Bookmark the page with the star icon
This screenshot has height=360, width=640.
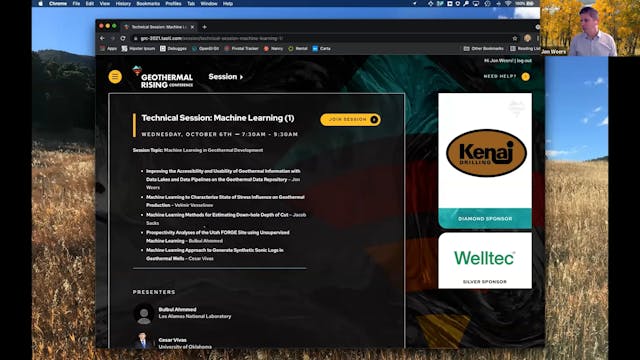tap(515, 38)
